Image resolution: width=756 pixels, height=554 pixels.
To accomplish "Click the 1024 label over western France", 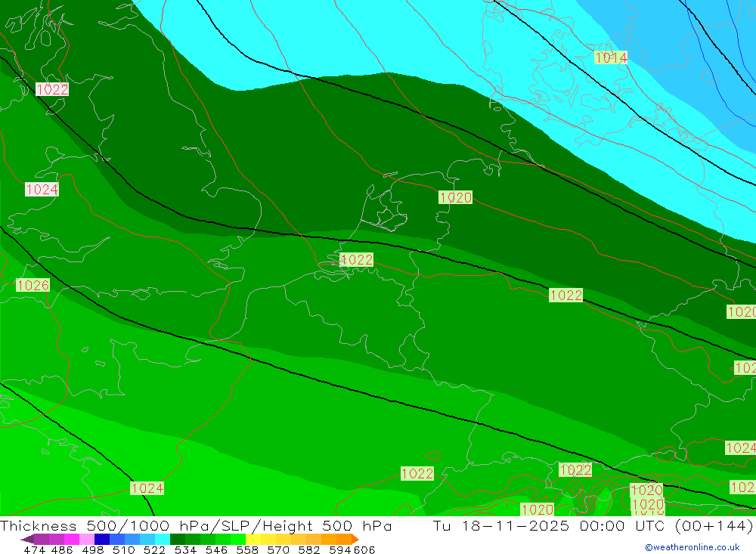I will [x=147, y=488].
